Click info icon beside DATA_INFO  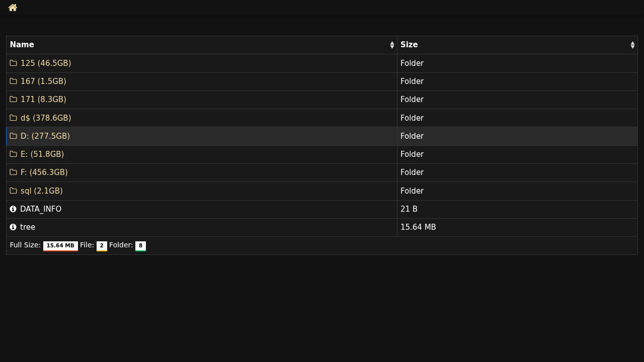[x=13, y=209]
